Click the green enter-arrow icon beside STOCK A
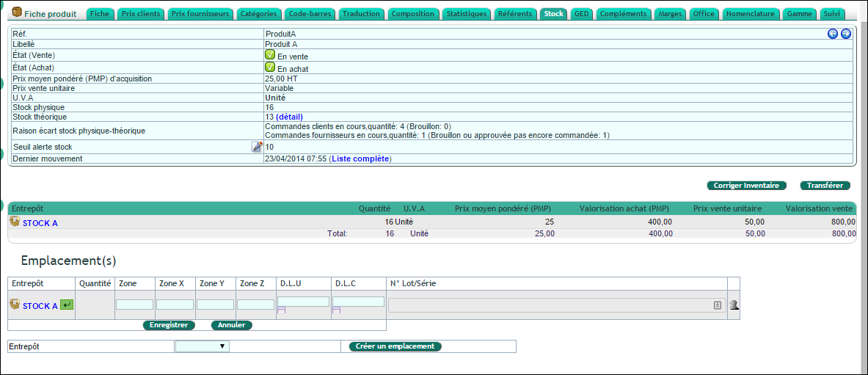This screenshot has height=375, width=868. (67, 305)
